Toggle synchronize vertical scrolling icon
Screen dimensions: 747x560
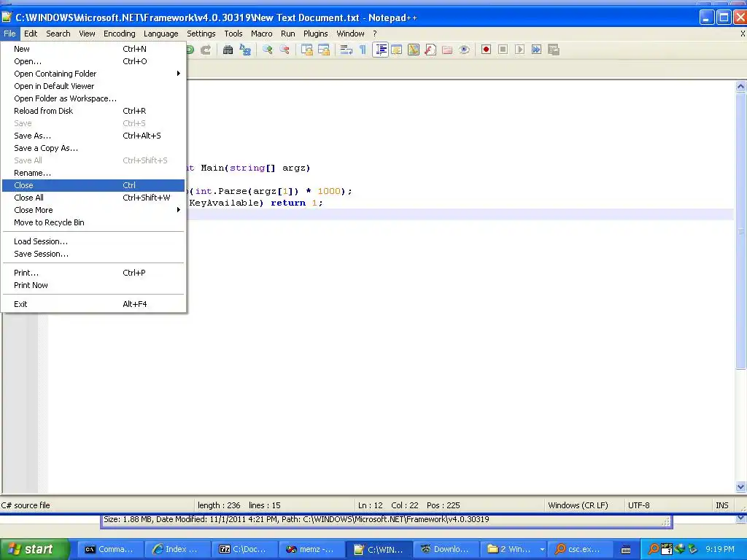[307, 50]
